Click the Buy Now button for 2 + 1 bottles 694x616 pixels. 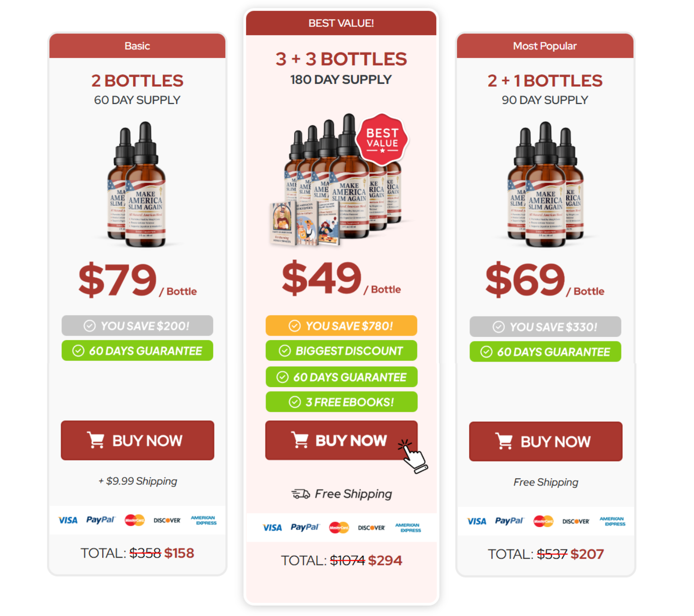[546, 441]
